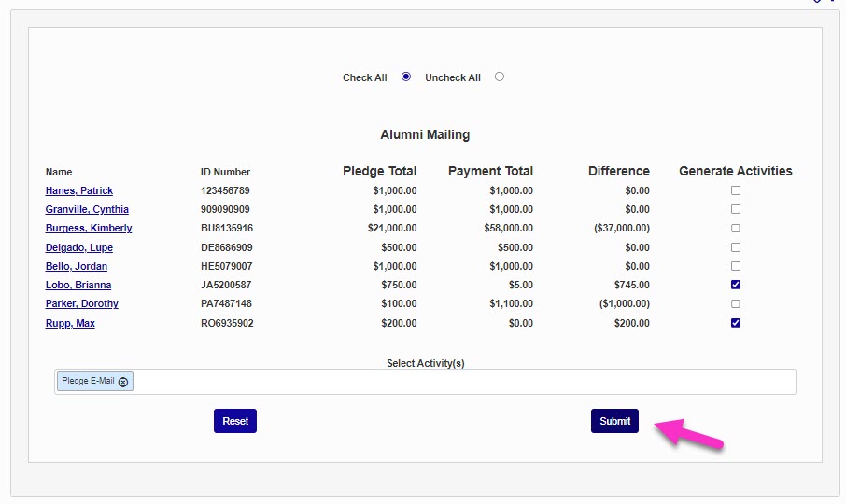Enable the checkbox for Parker, Dorothy

[x=736, y=304]
